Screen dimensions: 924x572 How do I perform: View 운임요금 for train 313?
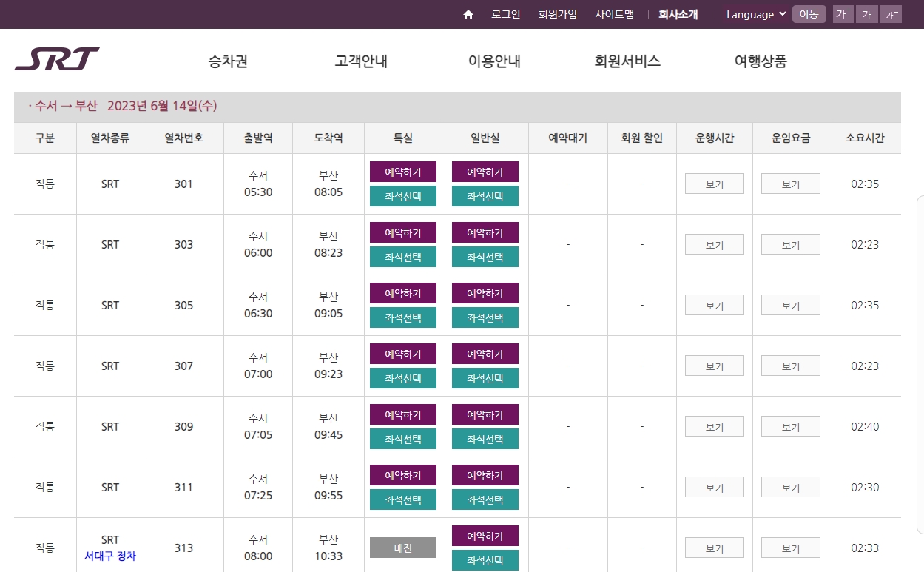791,548
